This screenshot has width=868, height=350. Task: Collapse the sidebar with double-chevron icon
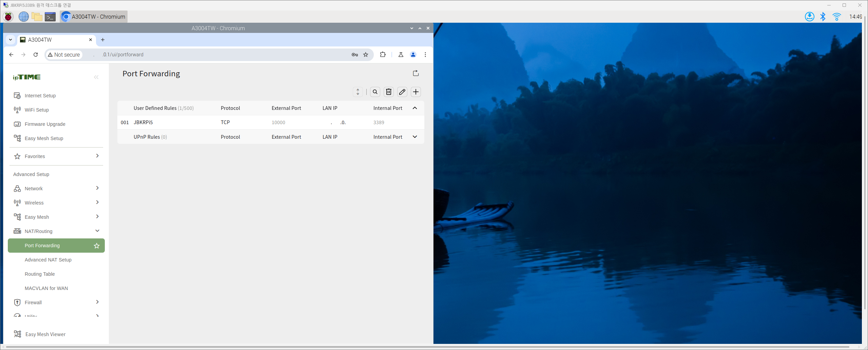point(96,77)
